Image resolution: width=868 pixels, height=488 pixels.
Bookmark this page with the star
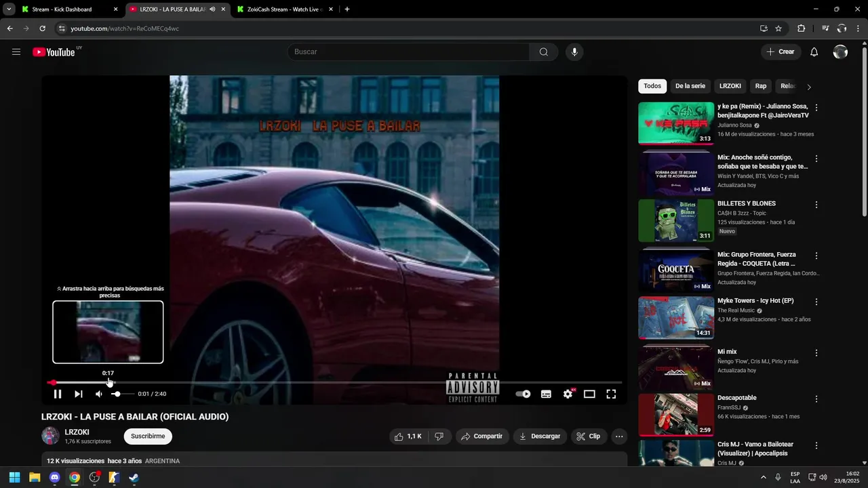point(778,28)
